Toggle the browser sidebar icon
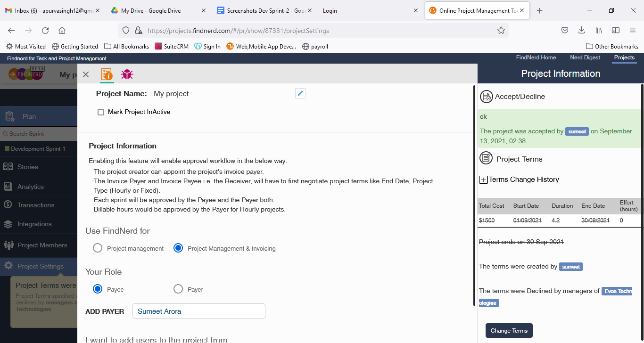This screenshot has width=644, height=343. pos(616,30)
